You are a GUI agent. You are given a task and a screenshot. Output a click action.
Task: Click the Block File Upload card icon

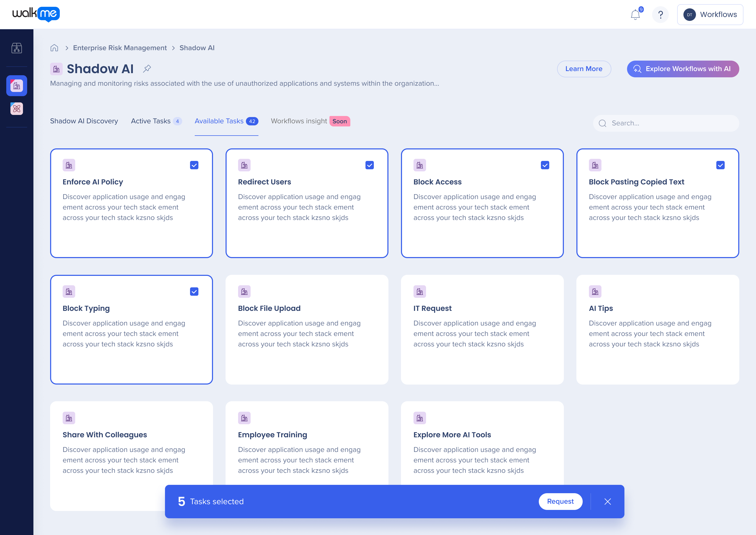(x=244, y=292)
